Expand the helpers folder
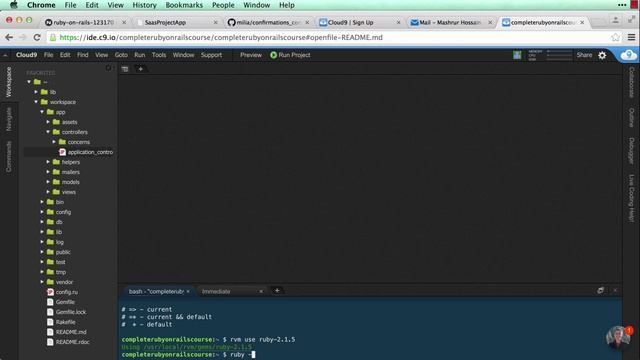This screenshot has height=360, width=640. coord(48,162)
